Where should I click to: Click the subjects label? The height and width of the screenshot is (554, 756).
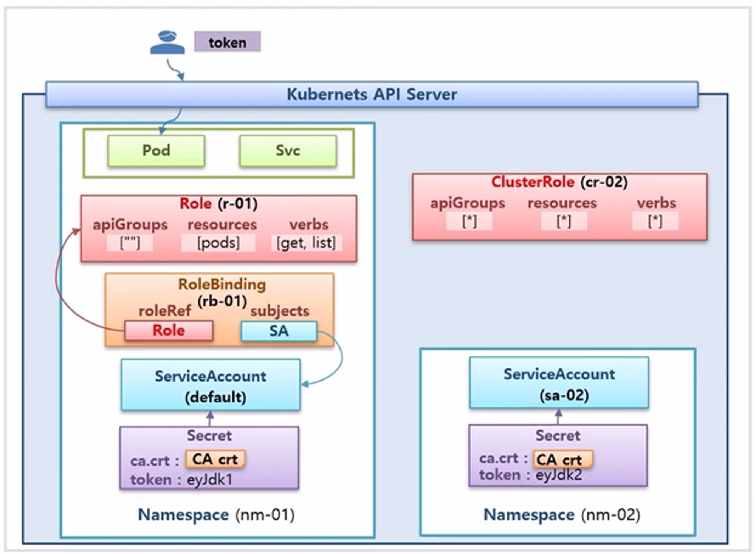pyautogui.click(x=280, y=311)
